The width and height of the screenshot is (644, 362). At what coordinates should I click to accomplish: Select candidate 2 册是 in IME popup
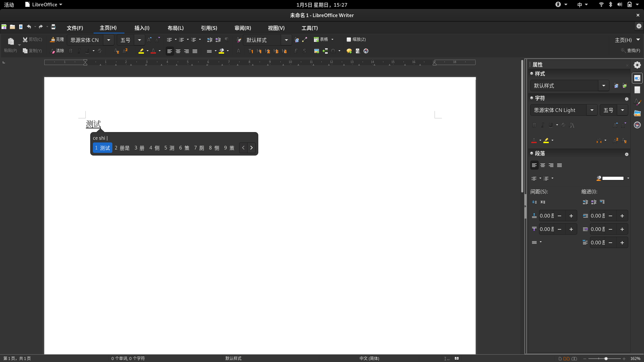[x=122, y=148]
